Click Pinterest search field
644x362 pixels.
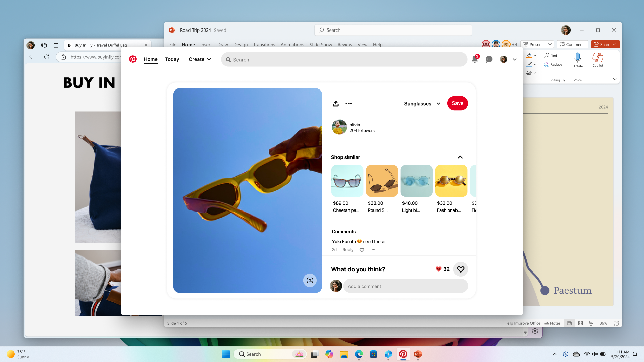tap(344, 60)
